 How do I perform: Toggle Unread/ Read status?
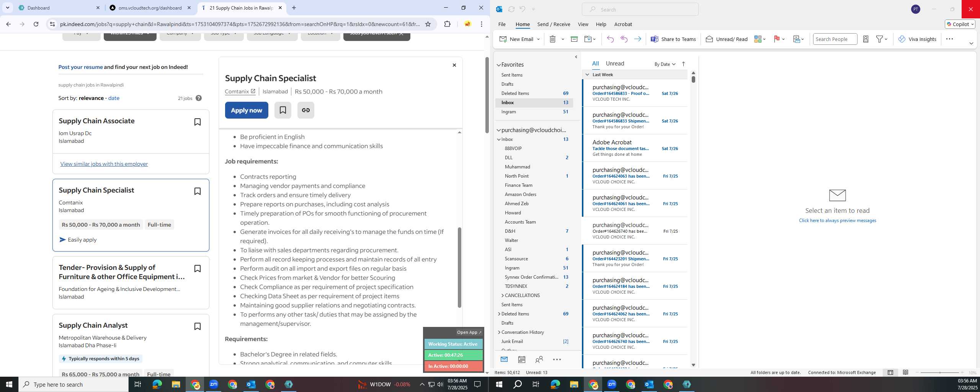726,39
